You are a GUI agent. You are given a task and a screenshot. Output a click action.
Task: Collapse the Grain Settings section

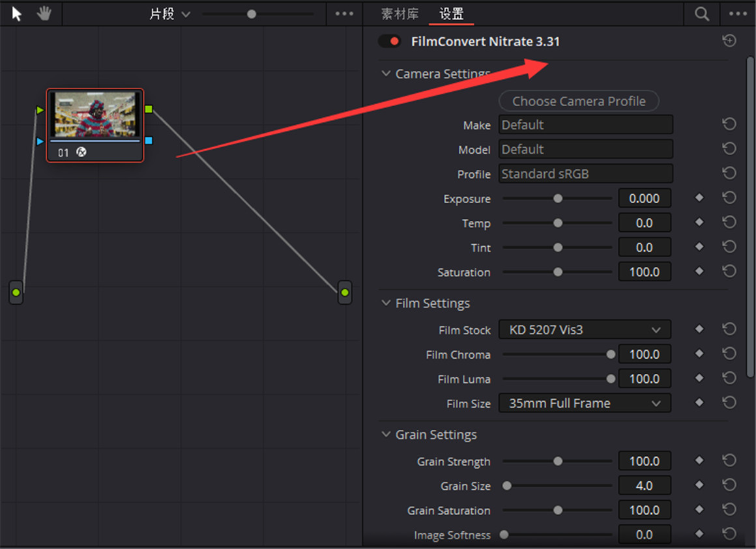click(386, 434)
